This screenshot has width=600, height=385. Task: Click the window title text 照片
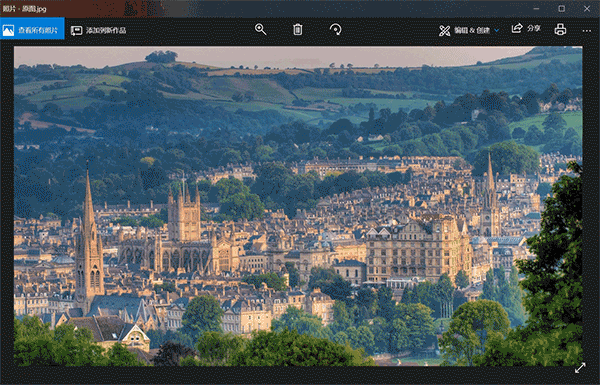(8, 8)
